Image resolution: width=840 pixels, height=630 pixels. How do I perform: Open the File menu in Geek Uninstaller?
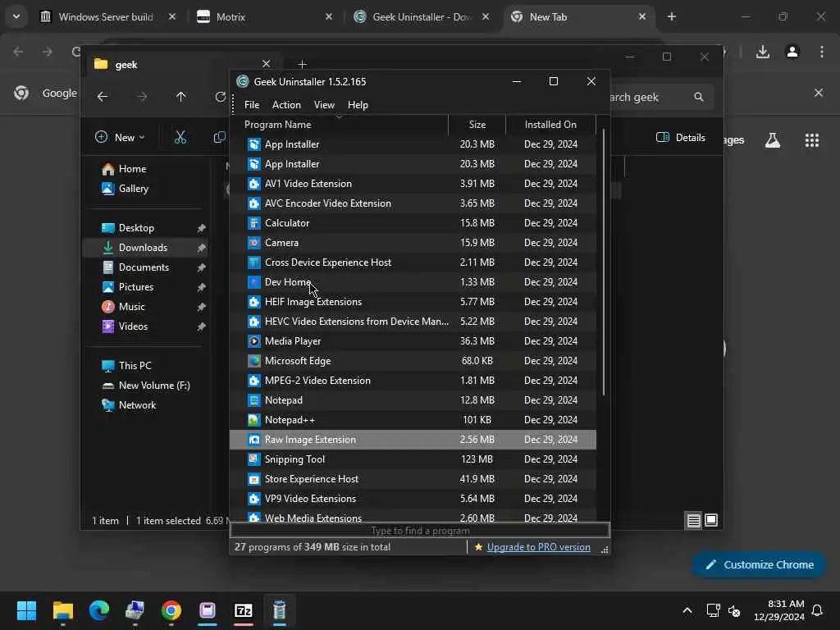pos(251,105)
